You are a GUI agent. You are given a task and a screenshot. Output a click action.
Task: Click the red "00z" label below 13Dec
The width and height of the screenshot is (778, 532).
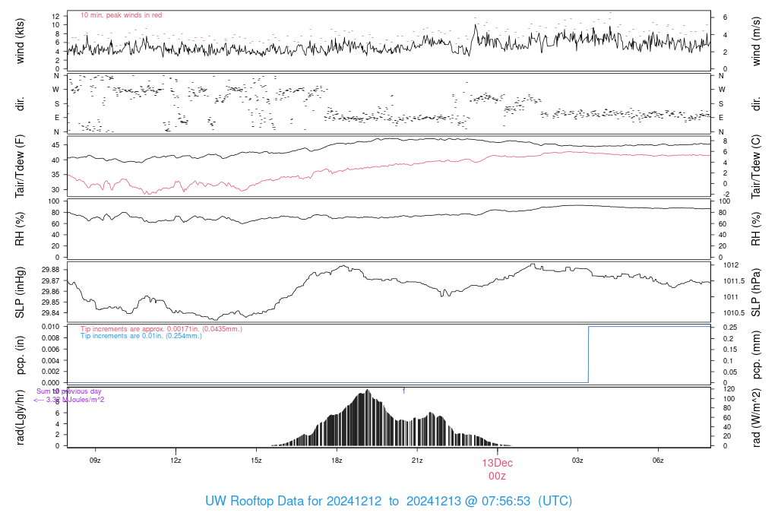(497, 477)
